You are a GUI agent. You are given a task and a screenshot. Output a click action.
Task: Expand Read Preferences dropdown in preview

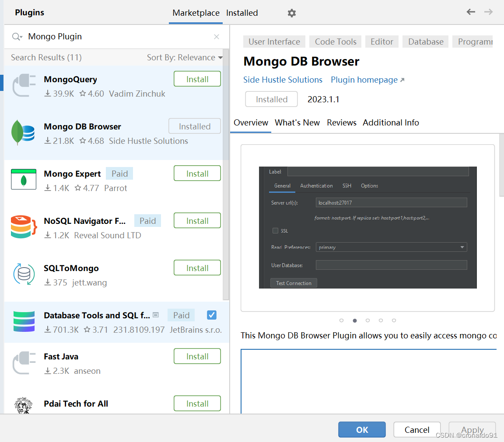coord(462,247)
